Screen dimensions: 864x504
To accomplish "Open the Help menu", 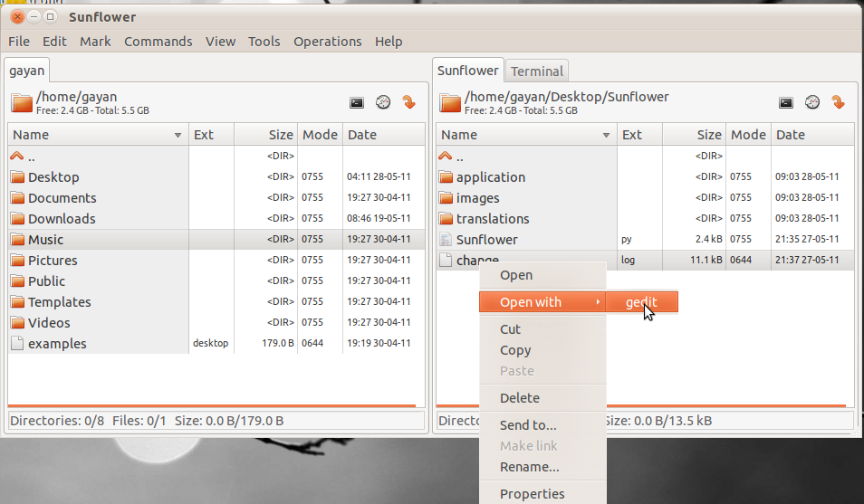I will 389,42.
